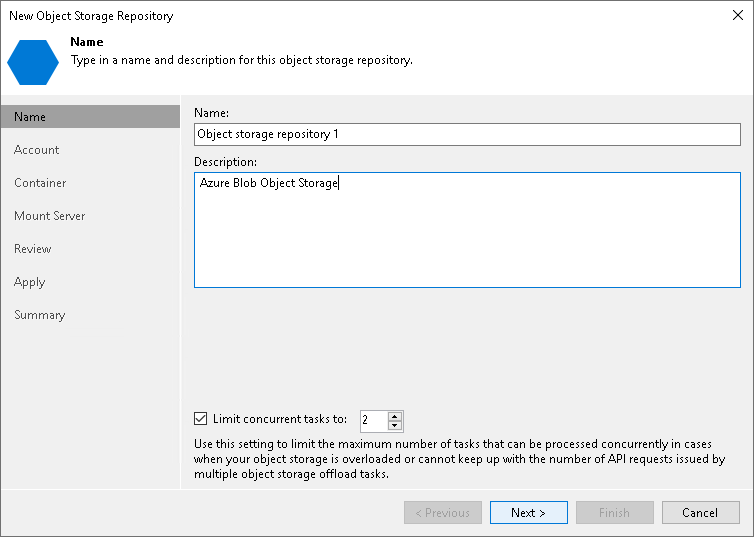Click the Next button

coord(528,513)
